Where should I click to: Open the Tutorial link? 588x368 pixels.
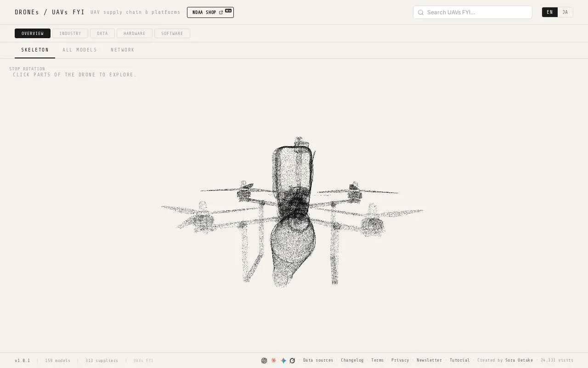[x=460, y=361]
